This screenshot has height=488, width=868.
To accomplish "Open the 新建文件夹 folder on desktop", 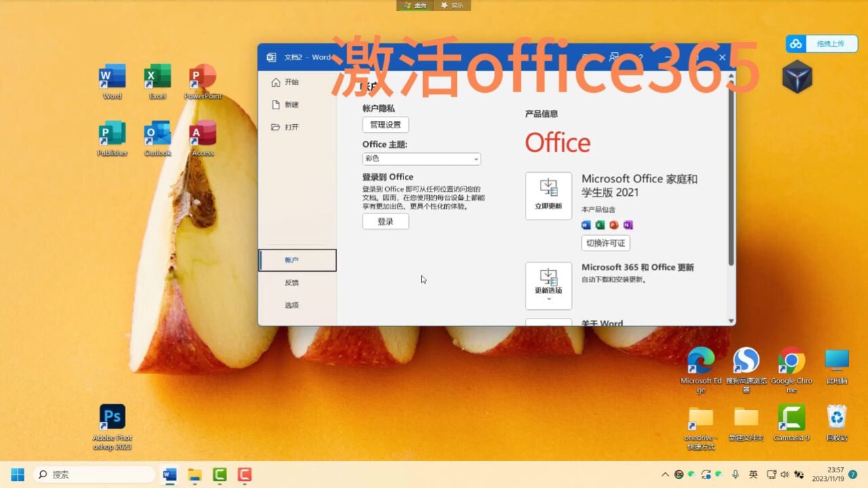I will (746, 424).
